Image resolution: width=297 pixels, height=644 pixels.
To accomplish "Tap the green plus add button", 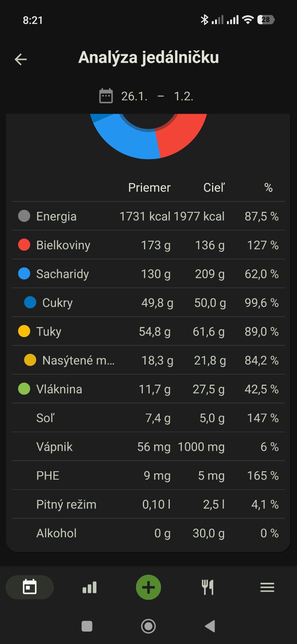I will point(148,587).
